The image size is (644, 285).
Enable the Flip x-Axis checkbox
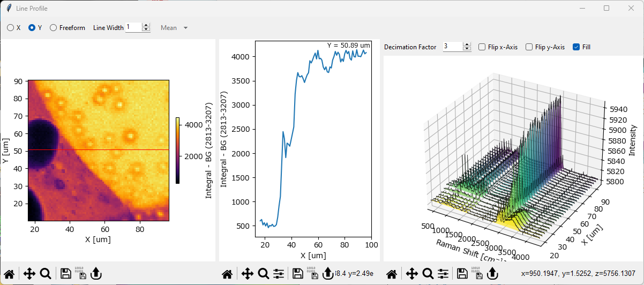482,47
